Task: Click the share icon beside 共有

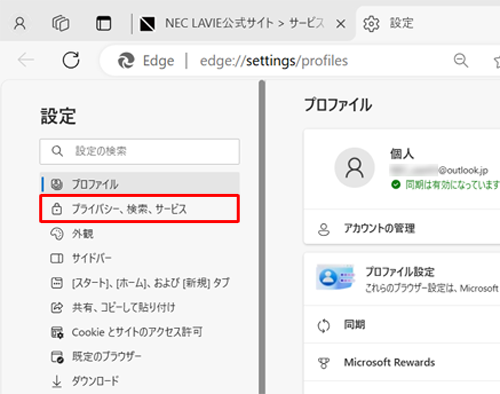Action: 57,308
